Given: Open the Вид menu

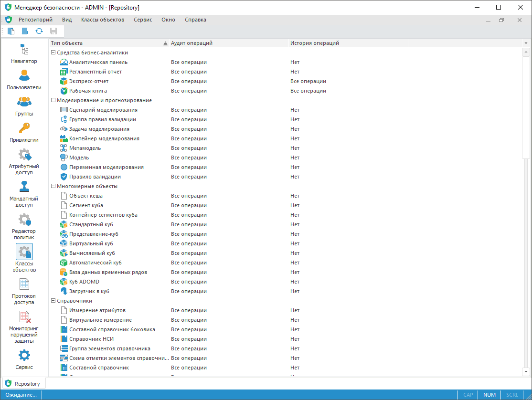Looking at the screenshot, I should (67, 20).
